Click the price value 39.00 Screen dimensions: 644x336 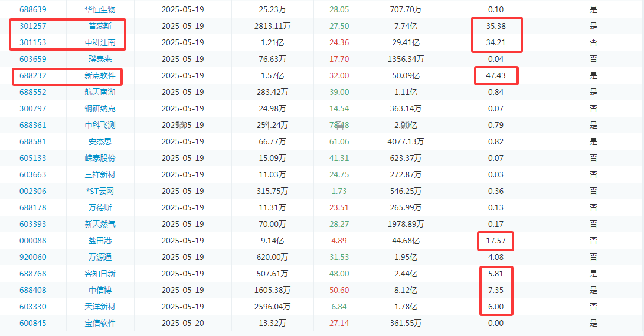tap(339, 92)
